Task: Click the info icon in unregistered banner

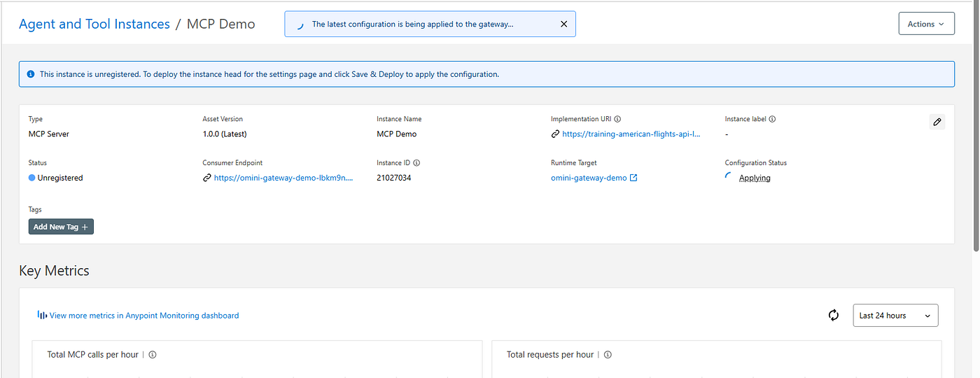Action: [31, 74]
